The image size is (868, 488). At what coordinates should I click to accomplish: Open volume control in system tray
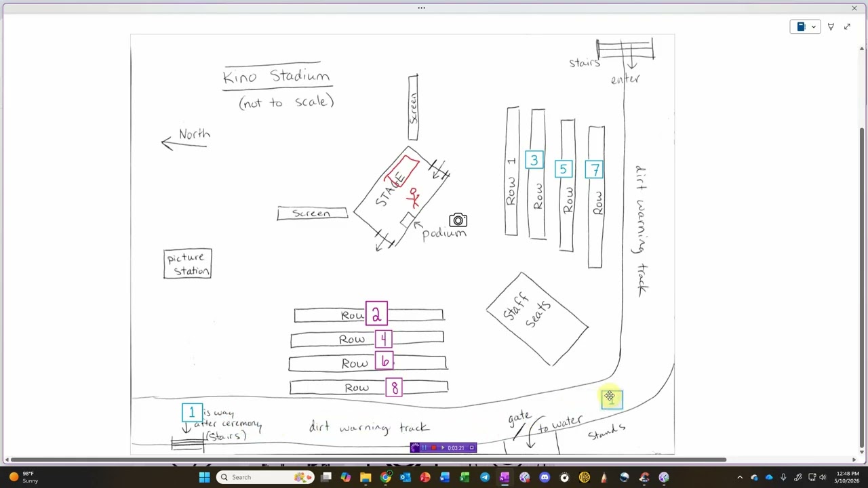tap(822, 477)
